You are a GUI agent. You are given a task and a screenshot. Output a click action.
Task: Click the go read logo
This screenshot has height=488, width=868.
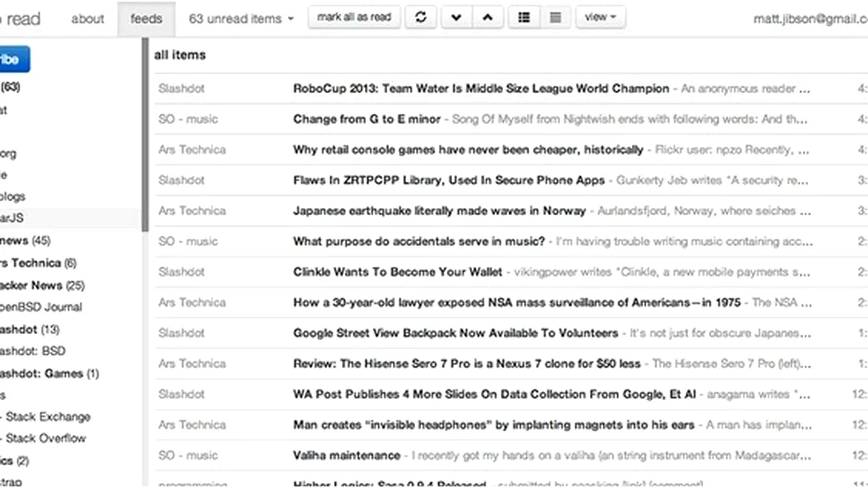[x=22, y=18]
